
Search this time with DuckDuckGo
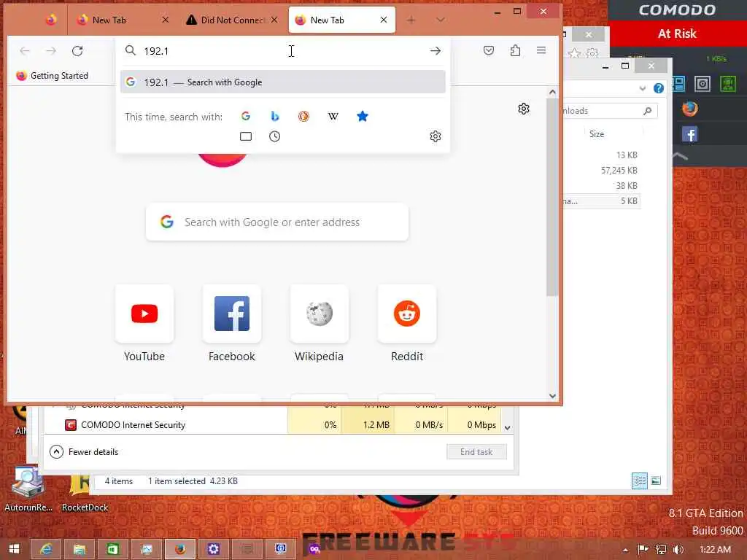pyautogui.click(x=304, y=116)
